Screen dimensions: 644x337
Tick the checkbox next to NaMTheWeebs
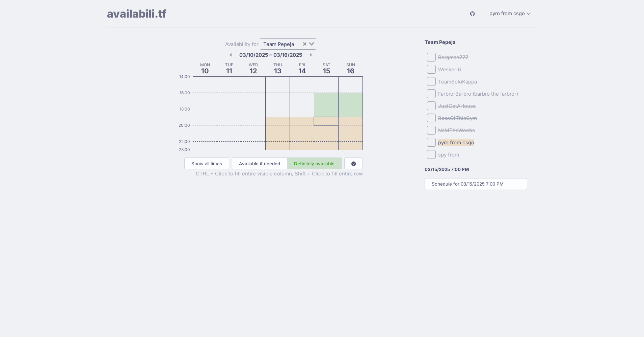[x=431, y=130]
